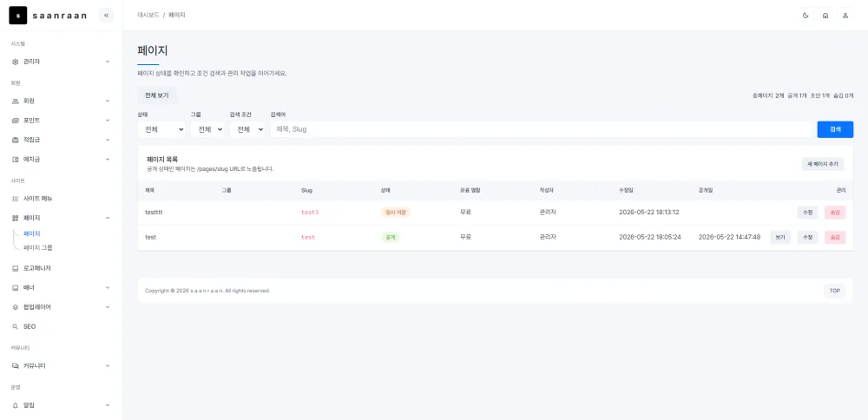Expand the 관리자 menu chevron
The width and height of the screenshot is (868, 420).
(x=108, y=62)
